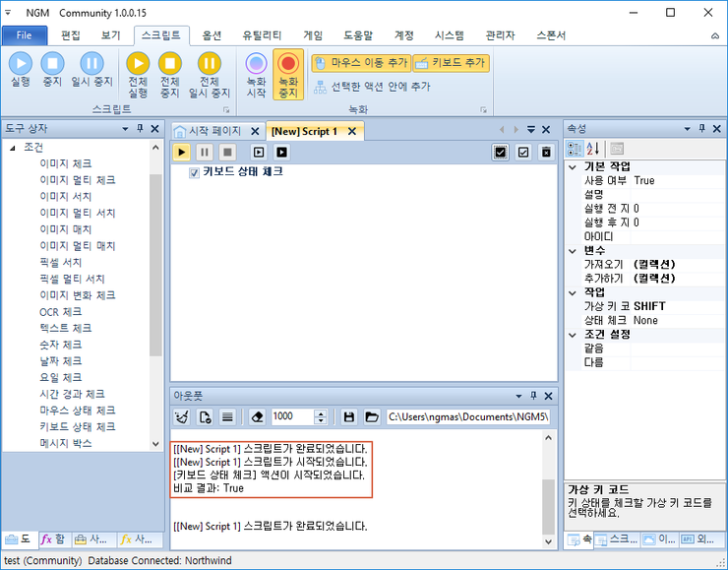
Task: Open the File menu
Action: click(x=25, y=35)
